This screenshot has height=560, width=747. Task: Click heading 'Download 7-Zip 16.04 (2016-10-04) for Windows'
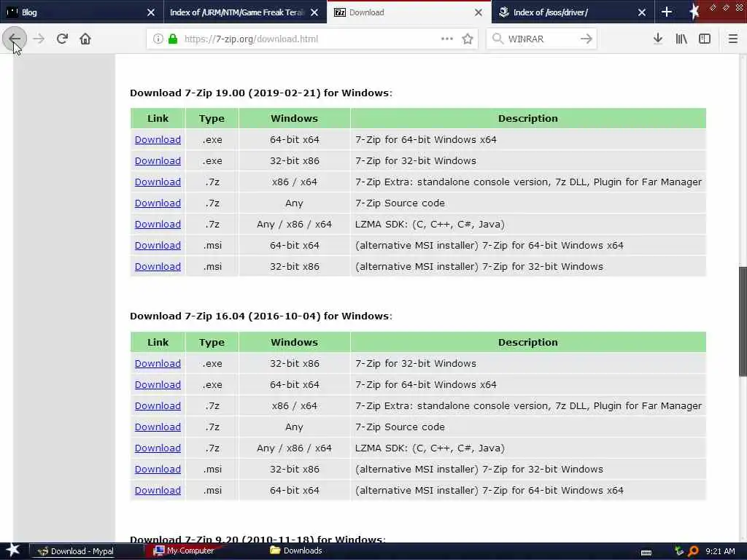261,316
